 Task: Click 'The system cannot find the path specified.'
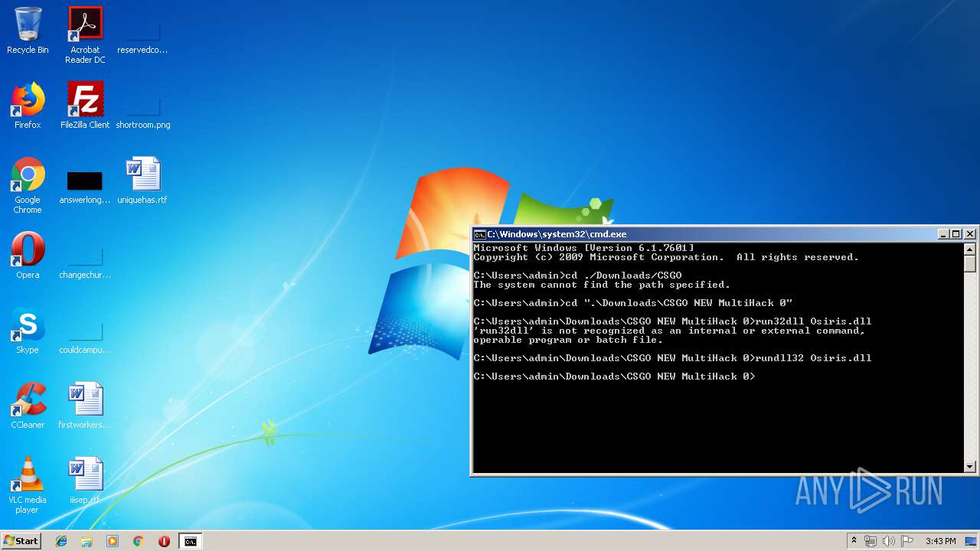(602, 285)
